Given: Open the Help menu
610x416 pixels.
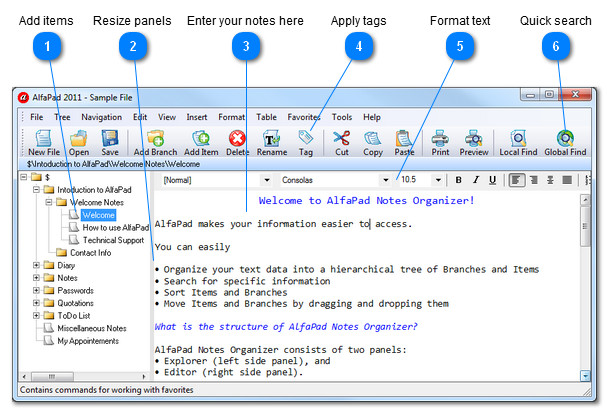Looking at the screenshot, I should point(372,117).
